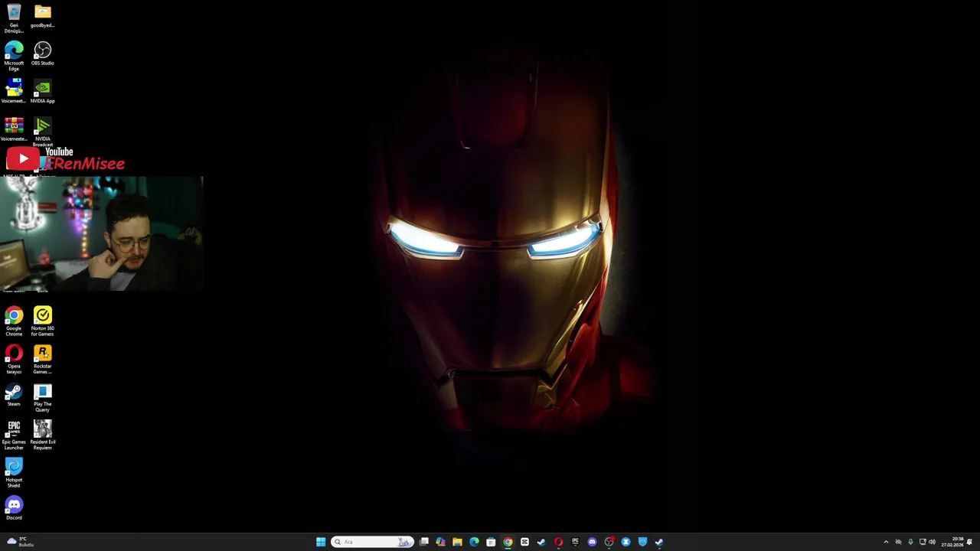Viewport: 980px width, 551px height.
Task: Open Discord from the taskbar
Action: 592,542
